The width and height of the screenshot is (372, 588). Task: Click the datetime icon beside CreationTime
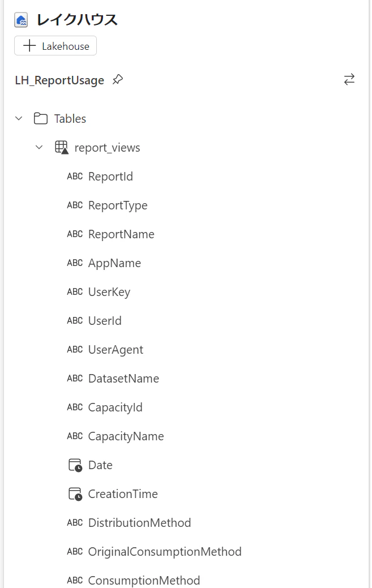[75, 494]
